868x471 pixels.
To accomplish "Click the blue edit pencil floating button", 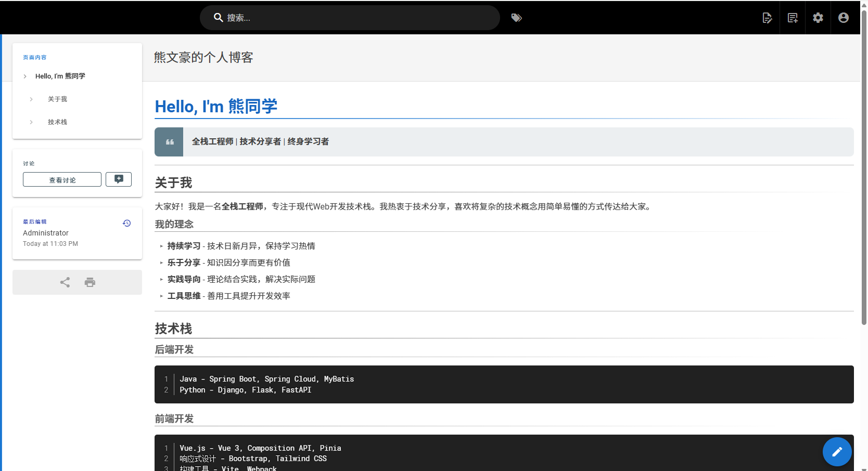I will click(x=837, y=452).
